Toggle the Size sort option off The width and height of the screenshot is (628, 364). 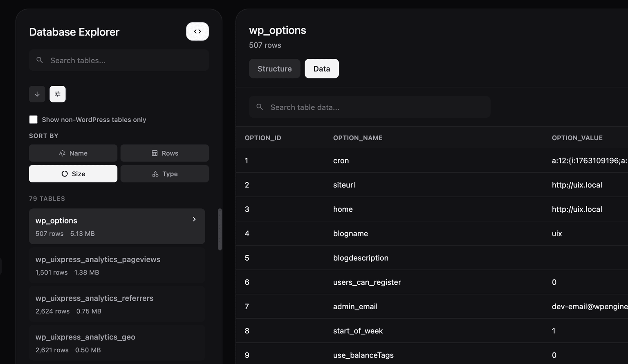click(x=73, y=174)
